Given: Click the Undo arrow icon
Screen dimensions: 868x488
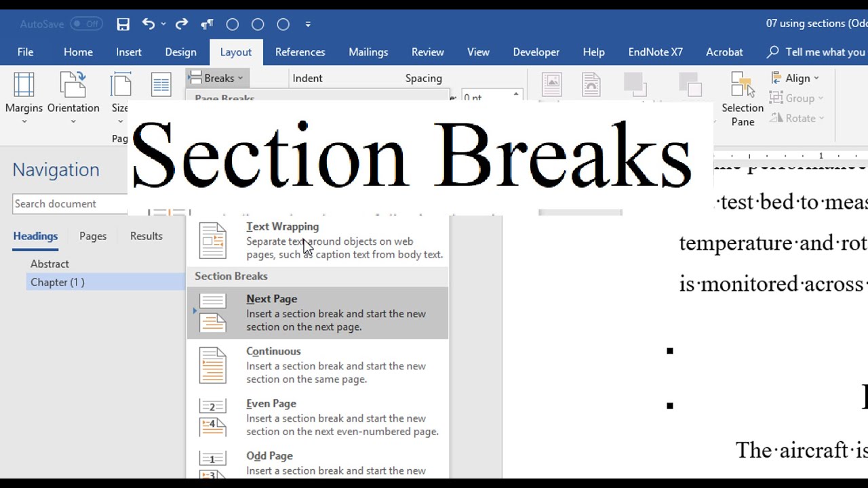Looking at the screenshot, I should 149,24.
